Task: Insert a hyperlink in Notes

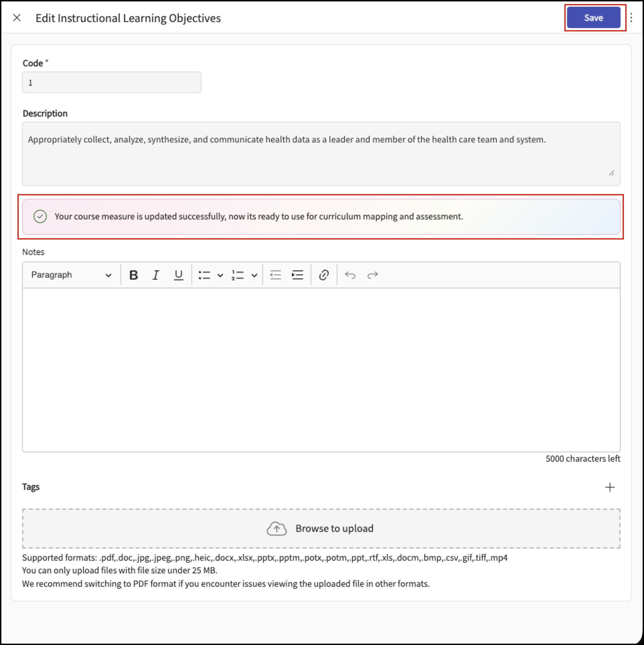Action: [x=324, y=275]
